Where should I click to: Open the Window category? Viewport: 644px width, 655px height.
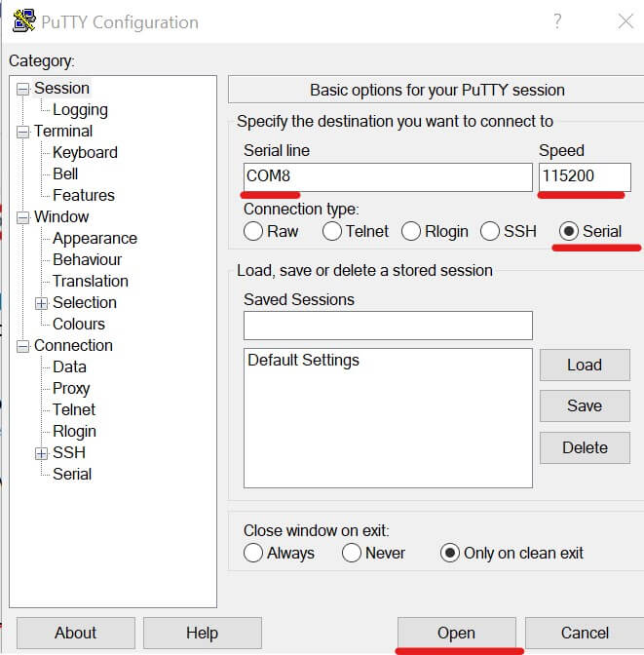61,216
